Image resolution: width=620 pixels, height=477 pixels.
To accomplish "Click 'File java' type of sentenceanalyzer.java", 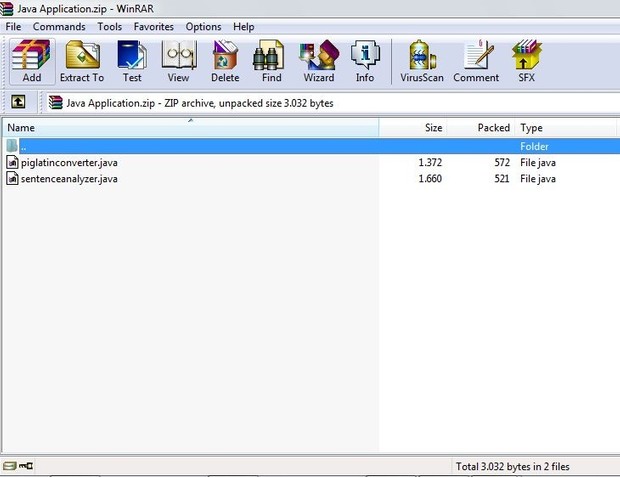I will tap(538, 179).
